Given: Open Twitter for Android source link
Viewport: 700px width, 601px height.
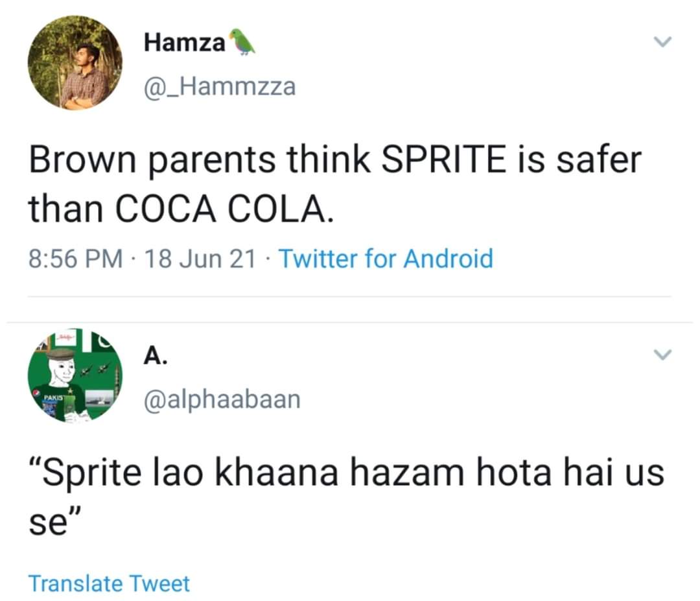Looking at the screenshot, I should [386, 258].
